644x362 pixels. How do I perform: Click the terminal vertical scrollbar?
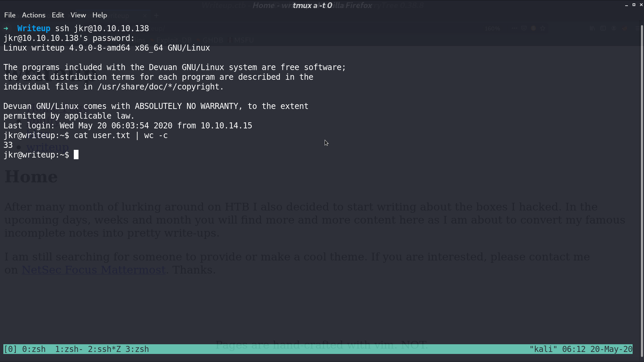pyautogui.click(x=642, y=191)
